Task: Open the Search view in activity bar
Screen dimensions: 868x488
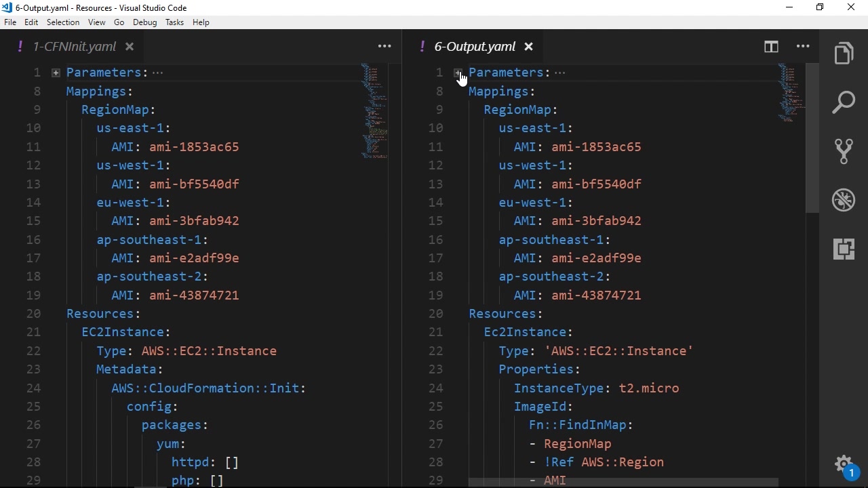Action: pyautogui.click(x=844, y=103)
